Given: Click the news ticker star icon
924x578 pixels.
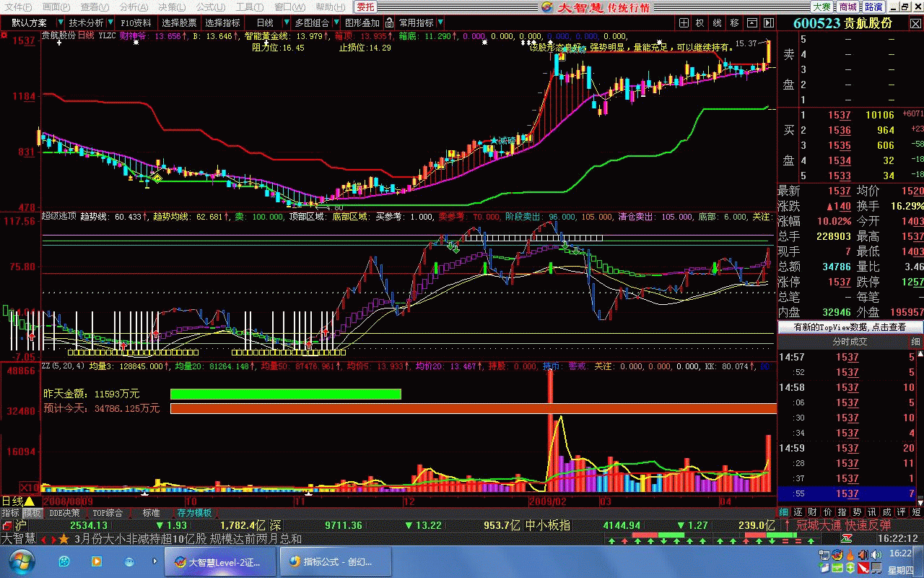Looking at the screenshot, I should [x=64, y=539].
